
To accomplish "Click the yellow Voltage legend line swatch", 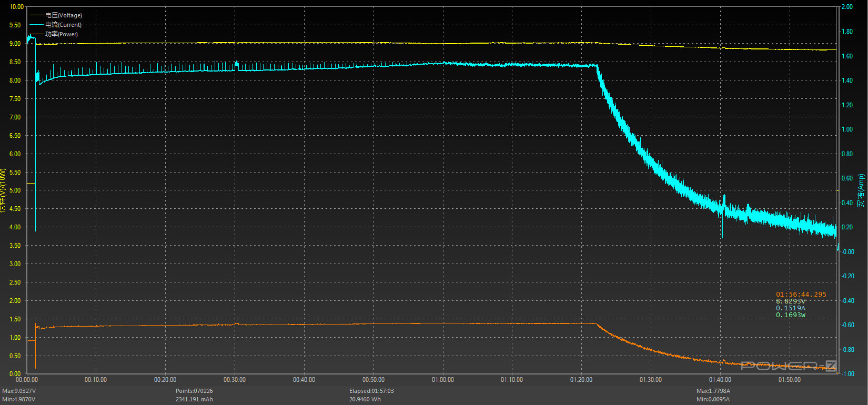I will [36, 15].
